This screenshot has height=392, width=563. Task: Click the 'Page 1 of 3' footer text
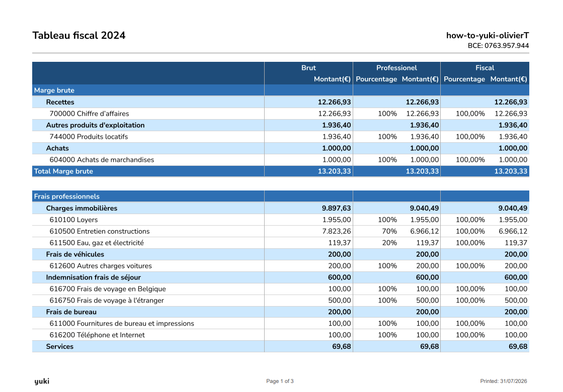(x=280, y=381)
